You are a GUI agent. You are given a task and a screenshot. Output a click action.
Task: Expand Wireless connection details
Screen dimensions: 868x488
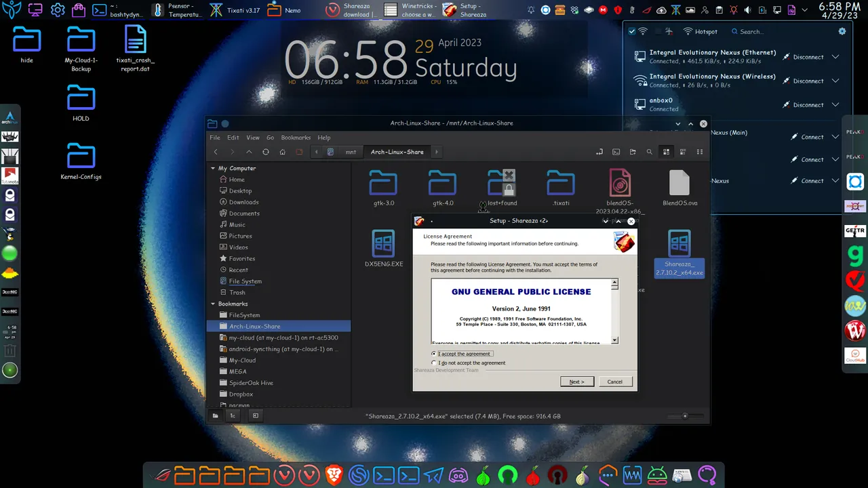pyautogui.click(x=835, y=81)
